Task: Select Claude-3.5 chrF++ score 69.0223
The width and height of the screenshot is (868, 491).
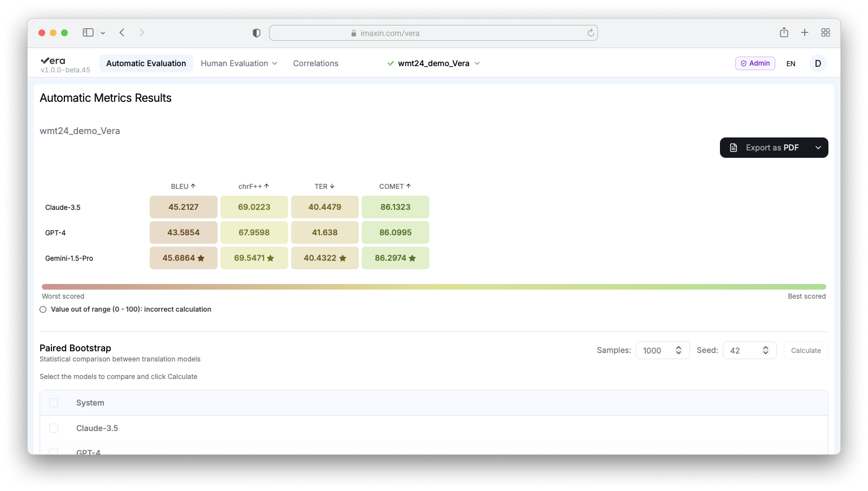Action: [x=254, y=207]
